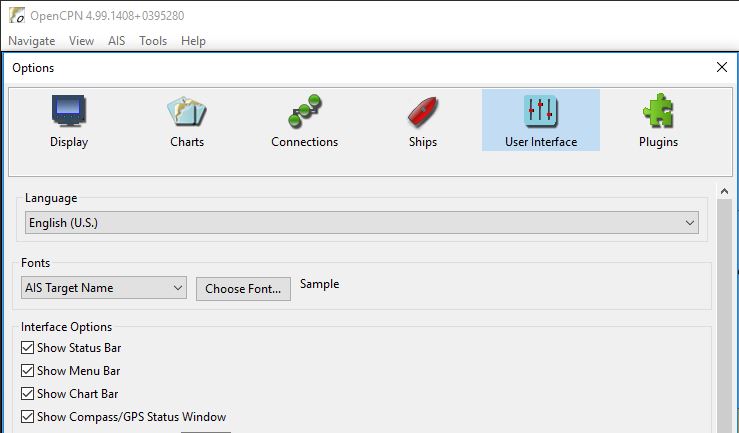Click the Choose Font... button
Viewport: 739px width, 433px height.
click(x=243, y=289)
